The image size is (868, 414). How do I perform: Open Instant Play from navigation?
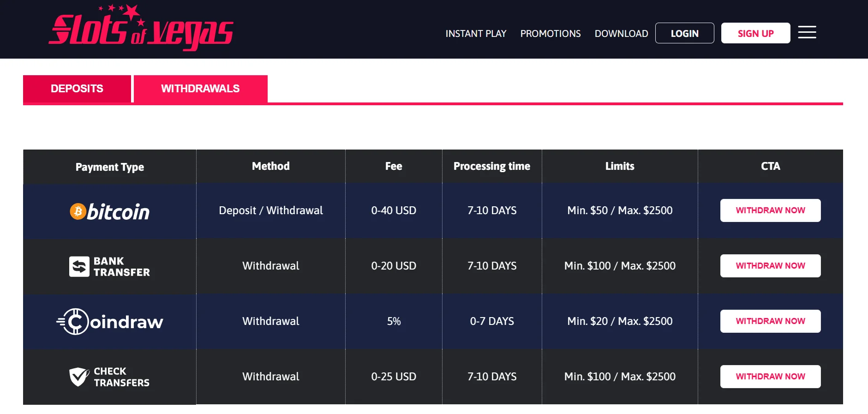[476, 34]
